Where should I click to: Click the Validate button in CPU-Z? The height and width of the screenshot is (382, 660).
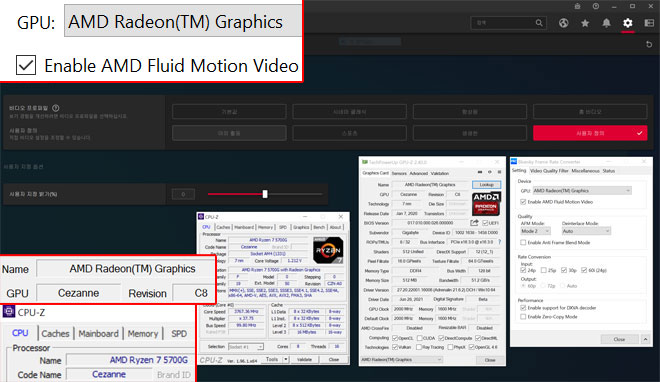click(304, 360)
